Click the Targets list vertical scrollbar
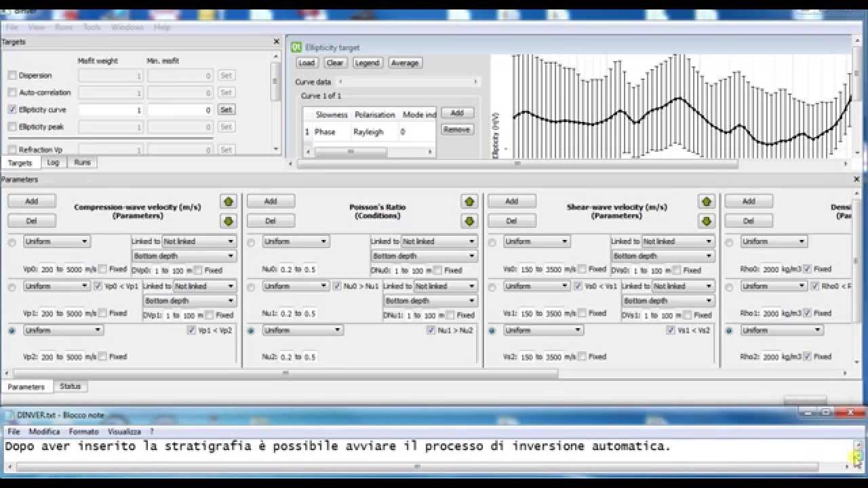The image size is (868, 488). click(x=275, y=82)
